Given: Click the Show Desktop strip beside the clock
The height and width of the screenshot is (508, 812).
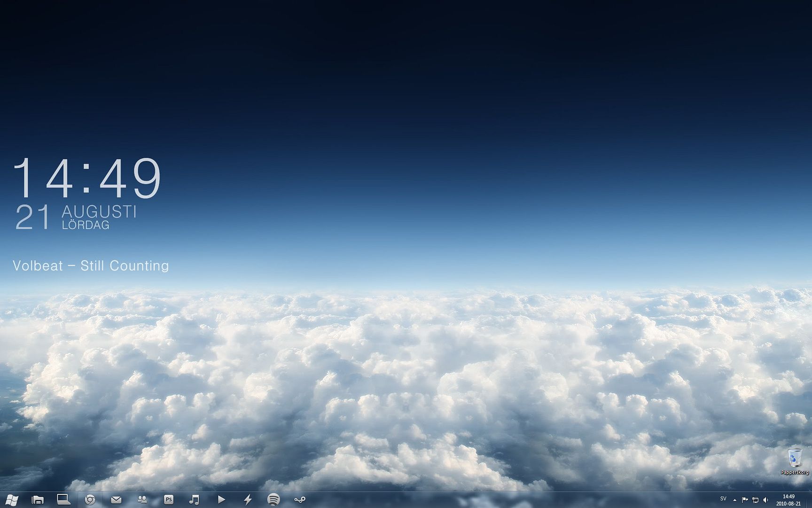Looking at the screenshot, I should 809,500.
